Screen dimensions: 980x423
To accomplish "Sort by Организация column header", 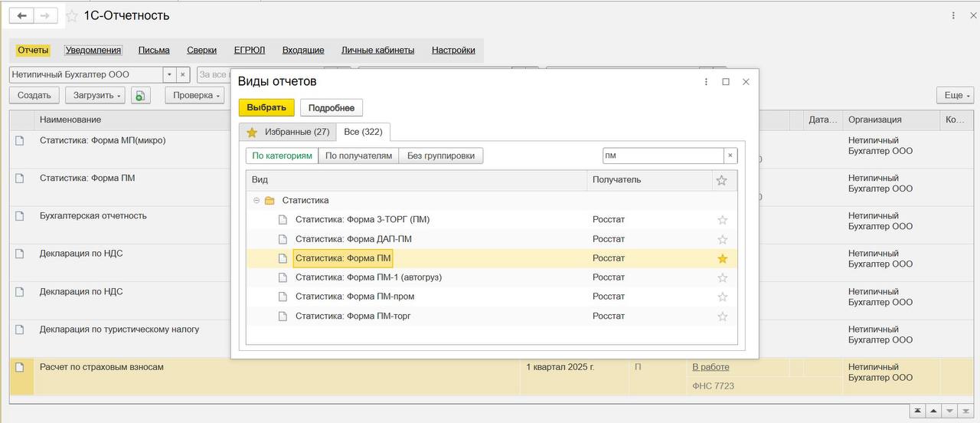I will (890, 120).
